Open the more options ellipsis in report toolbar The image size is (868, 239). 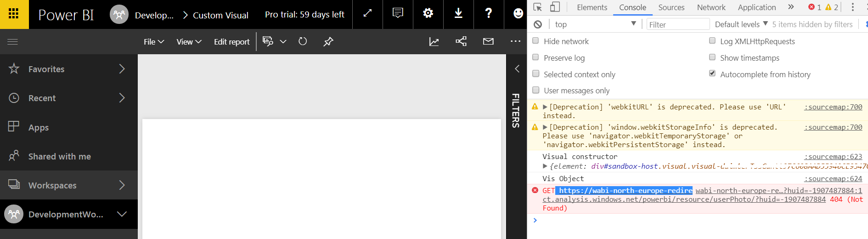[x=516, y=41]
